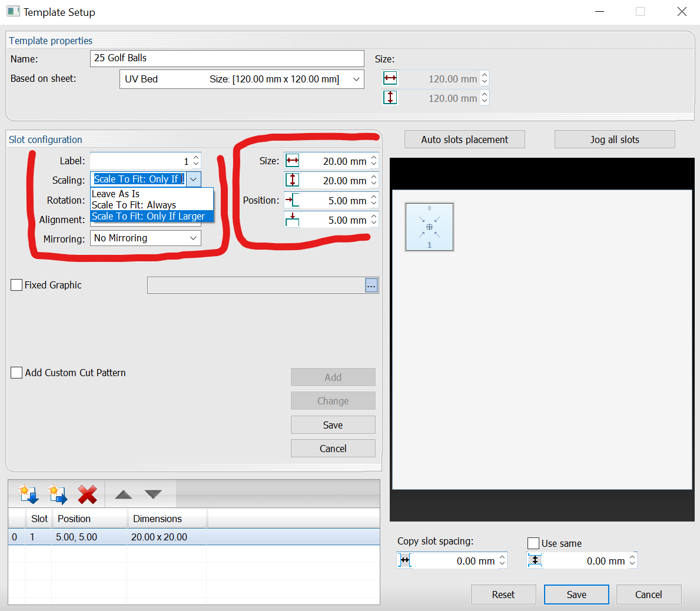Screen dimensions: 700x611
Task: Browse for fixed graphic with ellipsis button
Action: (x=371, y=285)
